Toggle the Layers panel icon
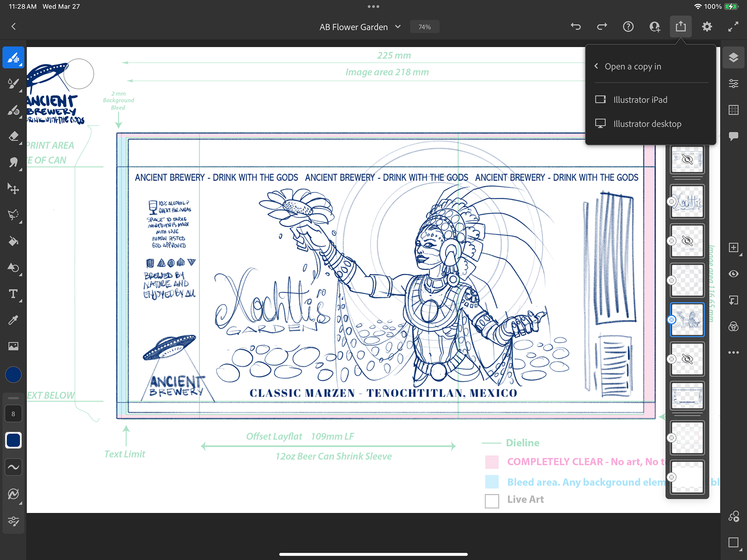 (x=733, y=58)
